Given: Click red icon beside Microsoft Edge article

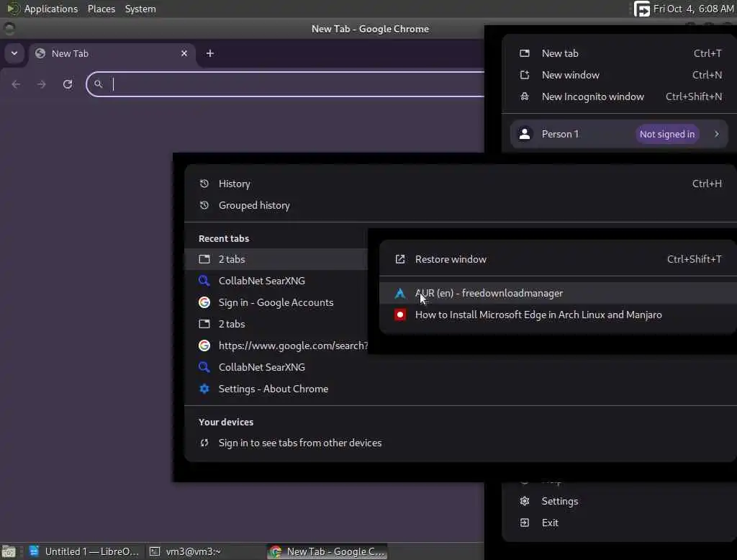Looking at the screenshot, I should pyautogui.click(x=400, y=315).
